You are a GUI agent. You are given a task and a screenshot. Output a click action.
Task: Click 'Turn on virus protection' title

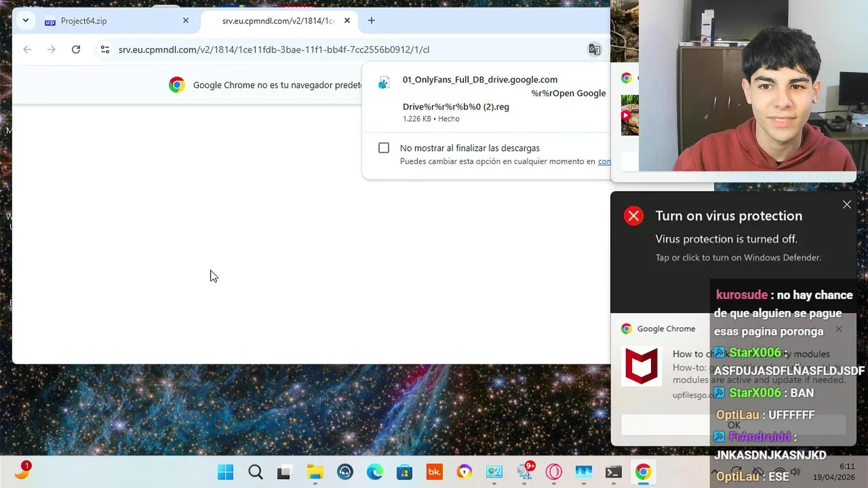pos(729,216)
